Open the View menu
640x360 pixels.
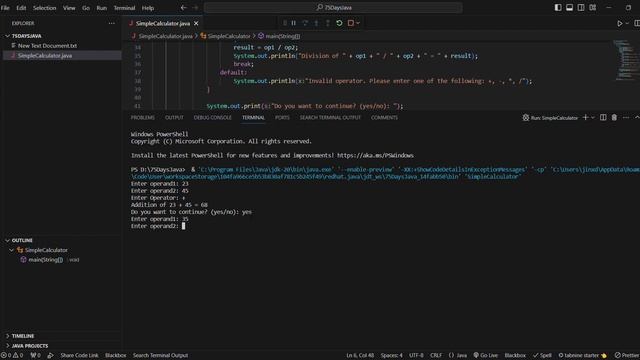69,8
